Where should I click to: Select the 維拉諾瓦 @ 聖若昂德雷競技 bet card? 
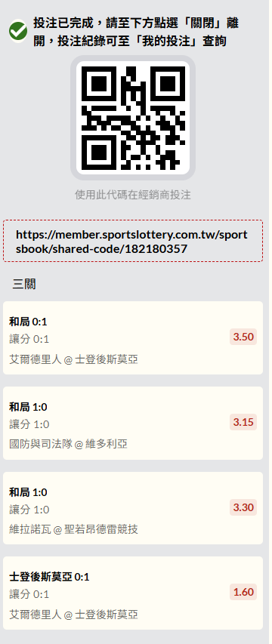(x=133, y=508)
